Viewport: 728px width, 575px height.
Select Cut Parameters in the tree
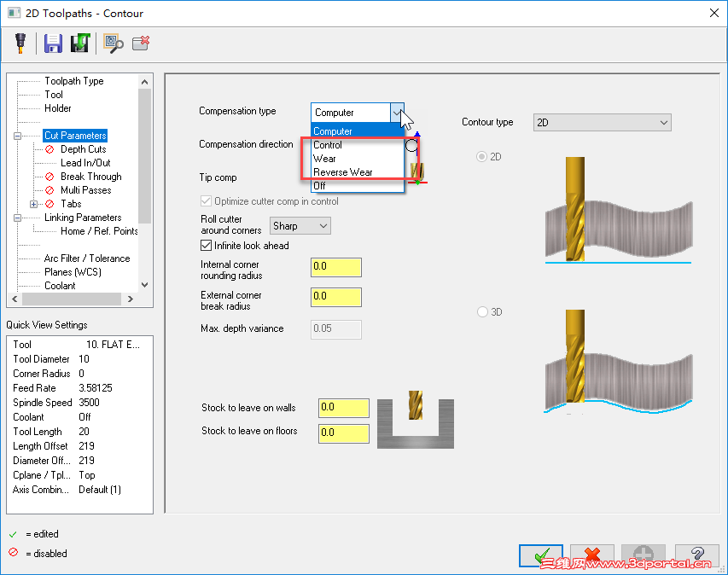(x=75, y=136)
